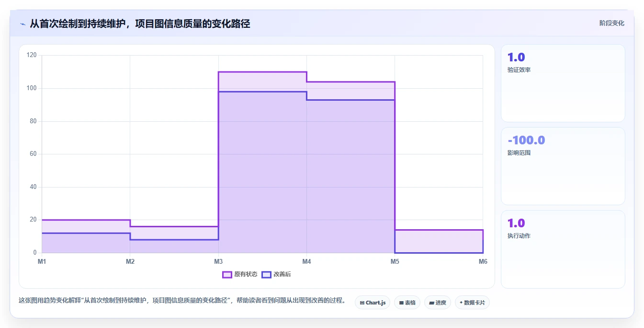Click the -100.0 value
Screen dimensions: 644x328
click(x=526, y=141)
